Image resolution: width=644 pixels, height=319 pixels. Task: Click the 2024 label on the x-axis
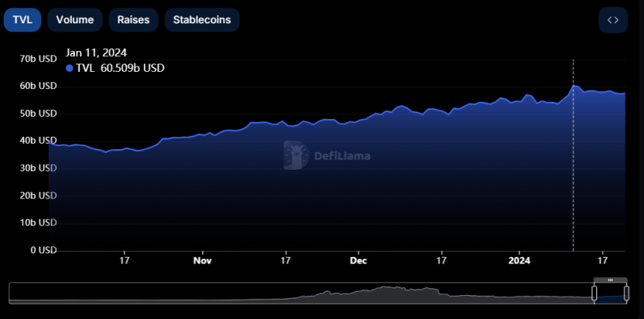(x=519, y=261)
